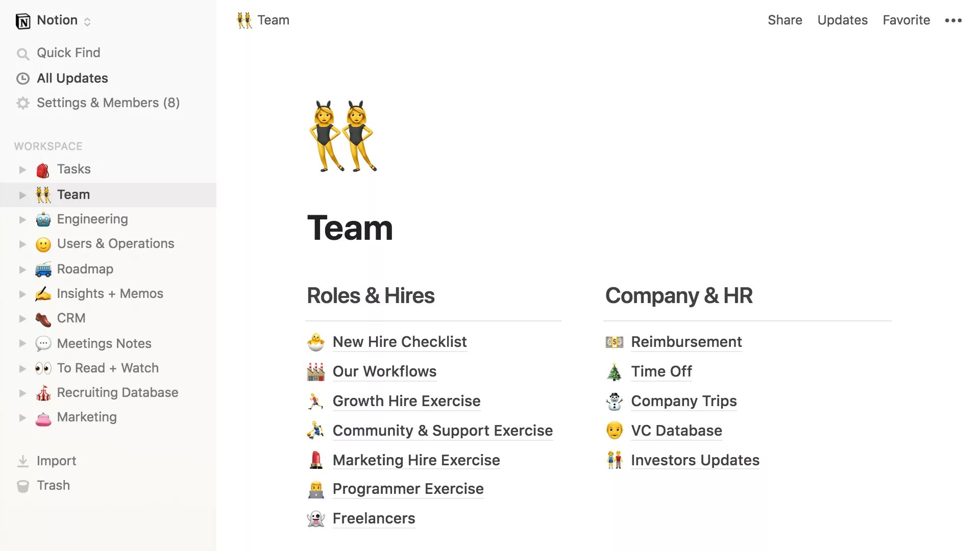
Task: Toggle the Insights + Memos section
Action: click(x=21, y=293)
